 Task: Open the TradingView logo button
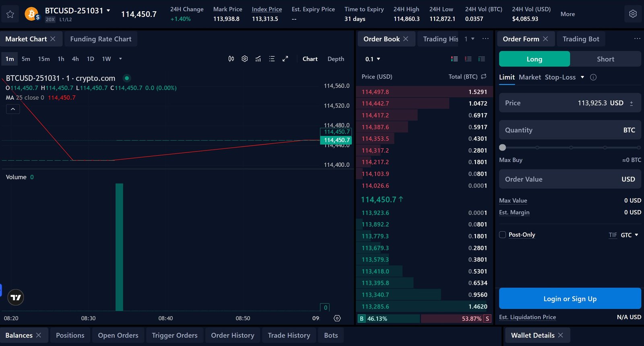[x=16, y=297]
